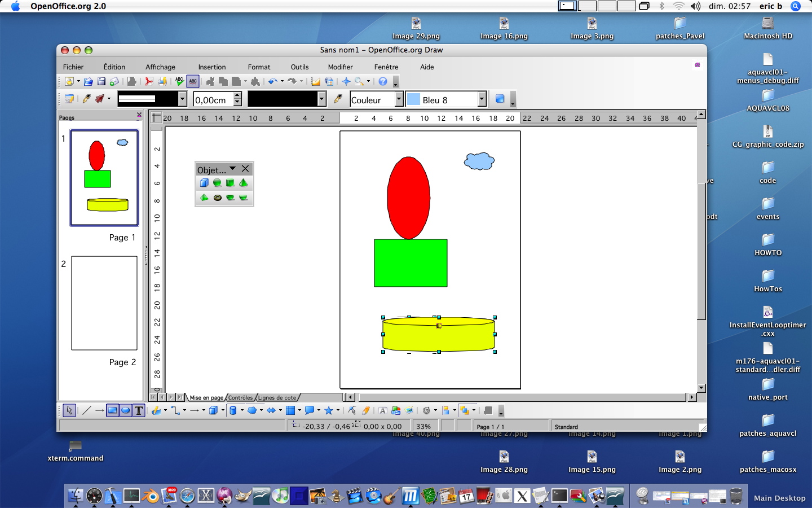Viewport: 812px width, 508px height.
Task: Click the Fenêtre menu
Action: coord(386,67)
